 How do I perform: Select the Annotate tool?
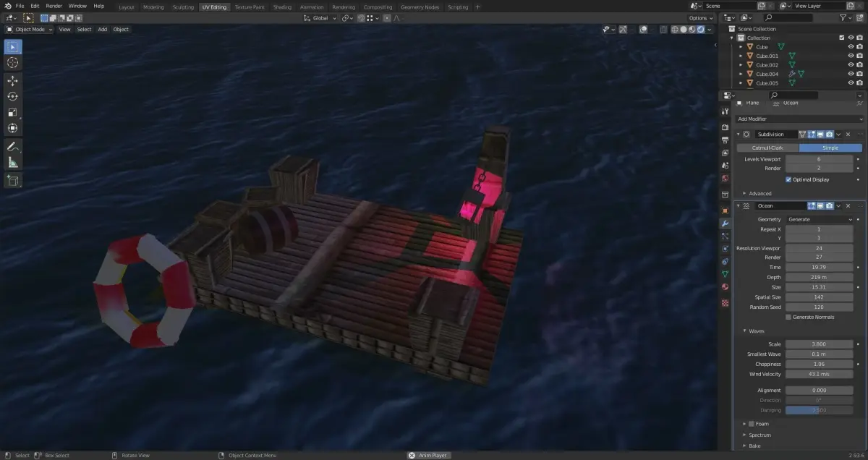coord(13,147)
